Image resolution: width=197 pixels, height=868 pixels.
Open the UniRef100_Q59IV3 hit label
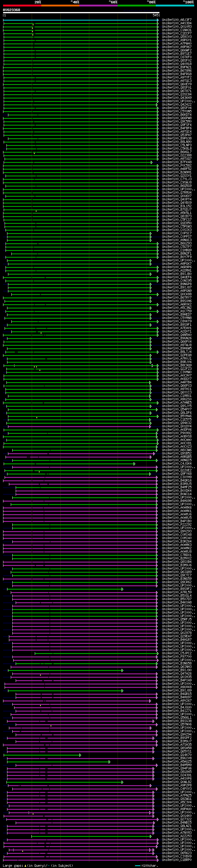point(176,37)
